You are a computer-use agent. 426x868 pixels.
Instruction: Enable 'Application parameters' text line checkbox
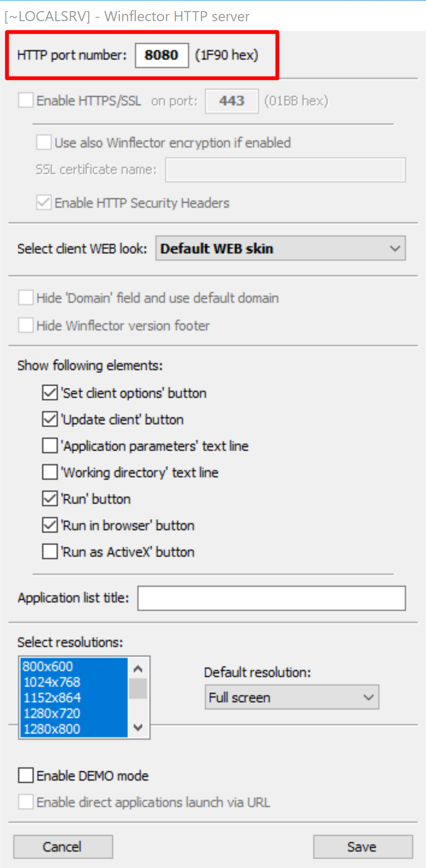pos(50,446)
